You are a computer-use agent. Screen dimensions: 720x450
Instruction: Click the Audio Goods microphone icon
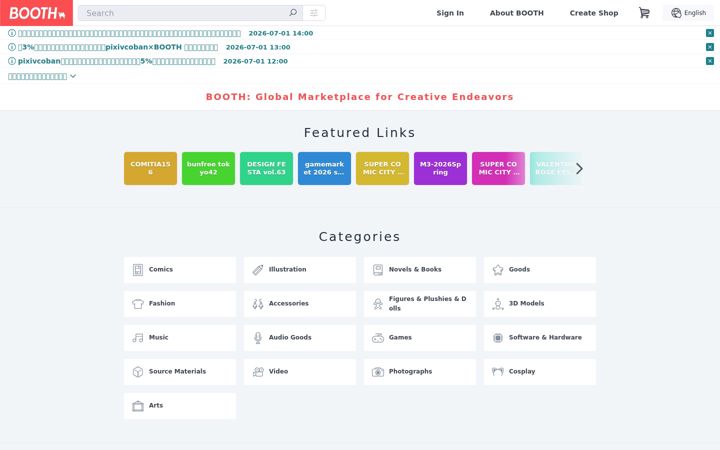point(258,338)
